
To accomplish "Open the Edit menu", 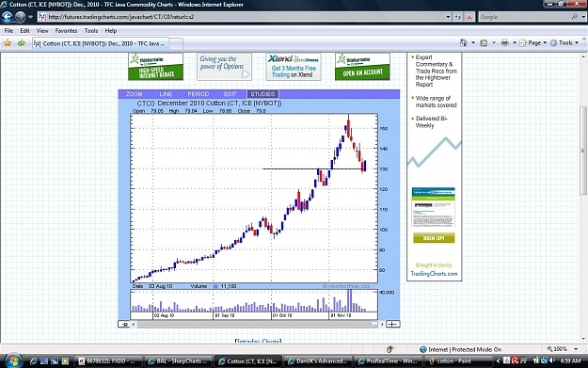I will pos(24,31).
